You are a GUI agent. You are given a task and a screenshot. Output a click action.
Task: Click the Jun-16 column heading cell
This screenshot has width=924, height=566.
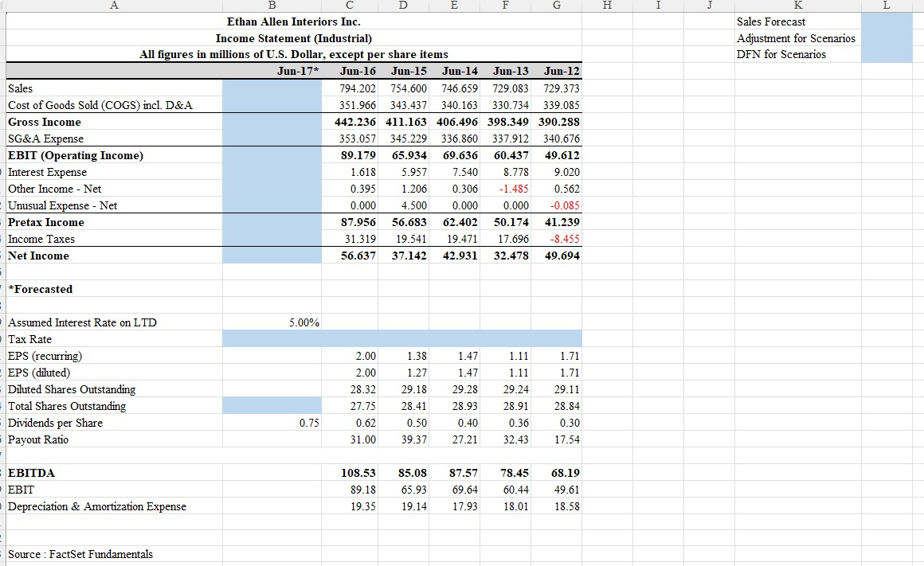click(349, 71)
